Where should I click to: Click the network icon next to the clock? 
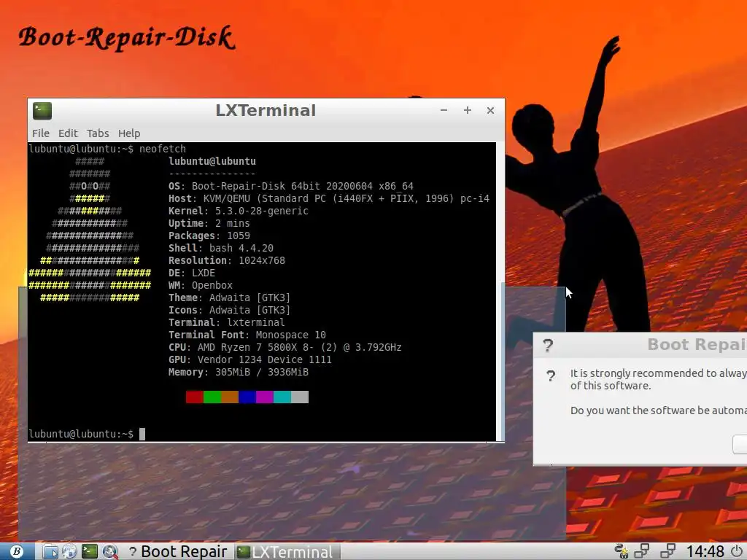(668, 551)
